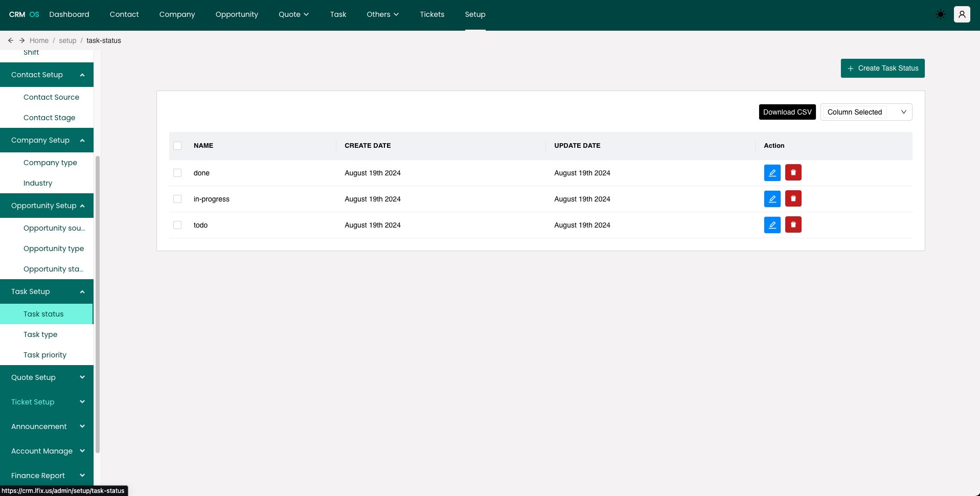The image size is (980, 496).
Task: Open Task type in sidebar
Action: (x=47, y=334)
